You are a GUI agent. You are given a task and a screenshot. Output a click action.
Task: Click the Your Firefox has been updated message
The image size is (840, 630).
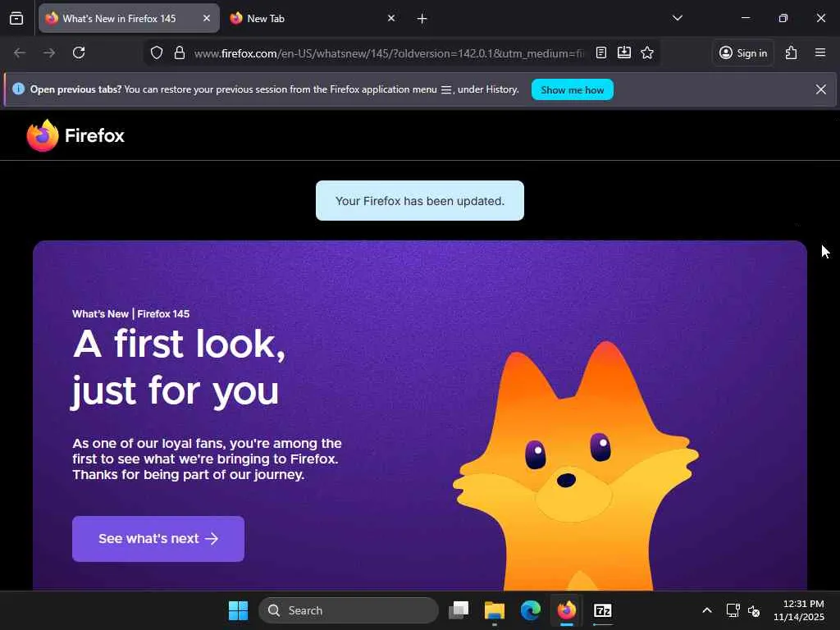click(x=419, y=201)
